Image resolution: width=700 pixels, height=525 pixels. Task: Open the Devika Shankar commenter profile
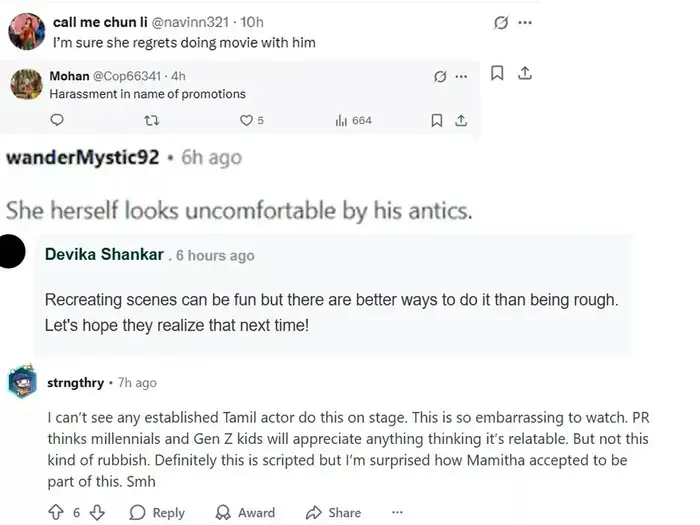point(104,254)
